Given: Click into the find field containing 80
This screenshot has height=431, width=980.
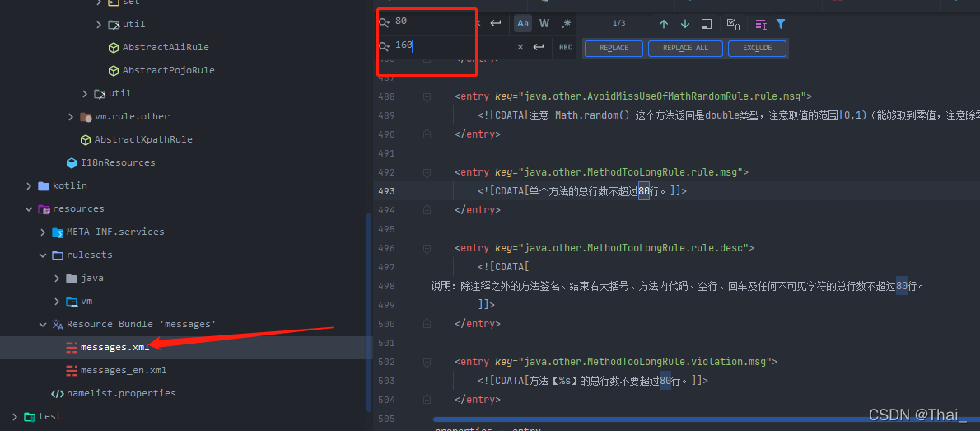Looking at the screenshot, I should (x=434, y=22).
